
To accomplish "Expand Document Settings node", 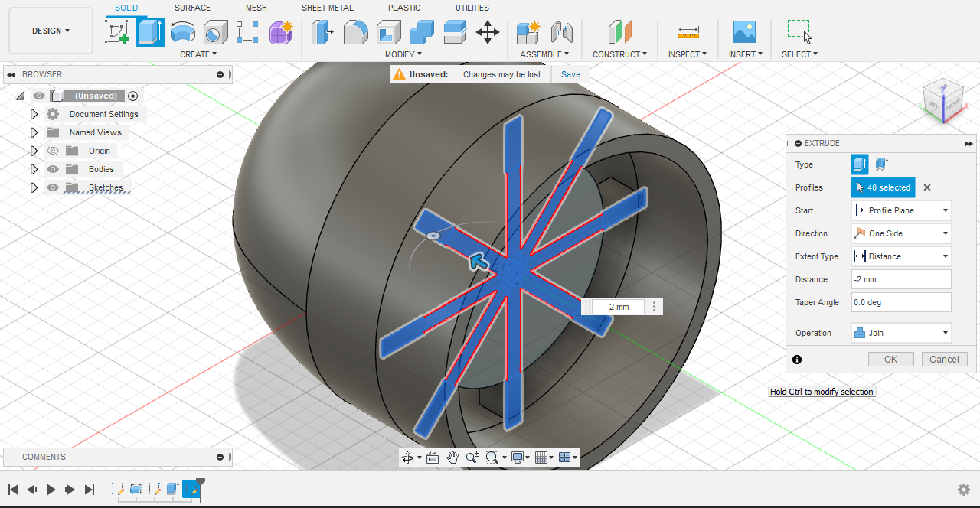I will [x=34, y=114].
